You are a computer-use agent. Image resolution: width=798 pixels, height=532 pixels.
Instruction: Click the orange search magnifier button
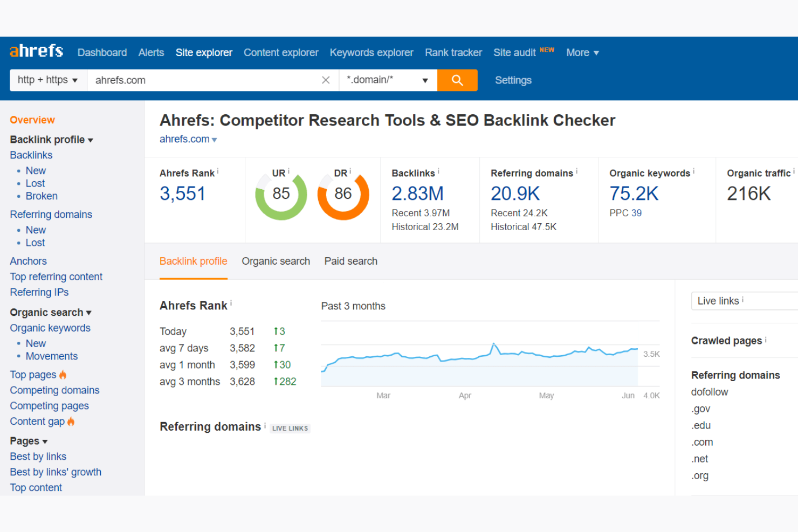tap(457, 80)
